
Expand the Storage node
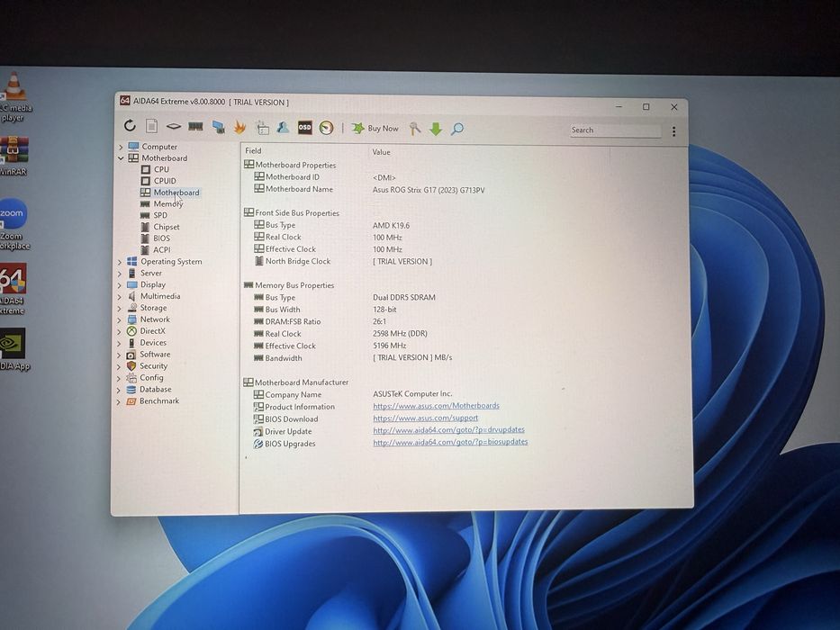[x=120, y=308]
